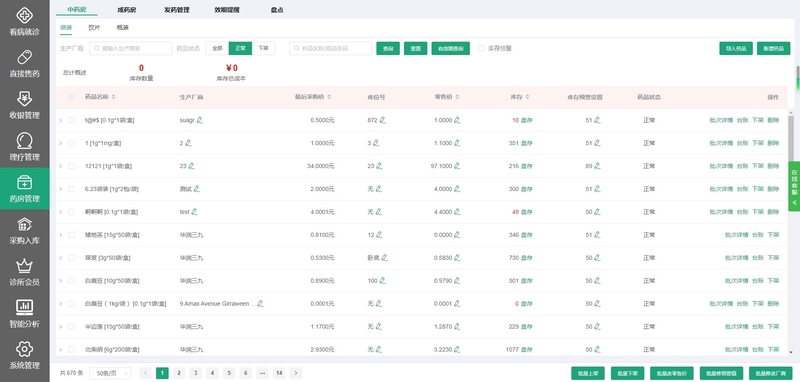Open the 50条/页 page size dropdown
Viewport: 800px width, 382px height.
tap(110, 373)
